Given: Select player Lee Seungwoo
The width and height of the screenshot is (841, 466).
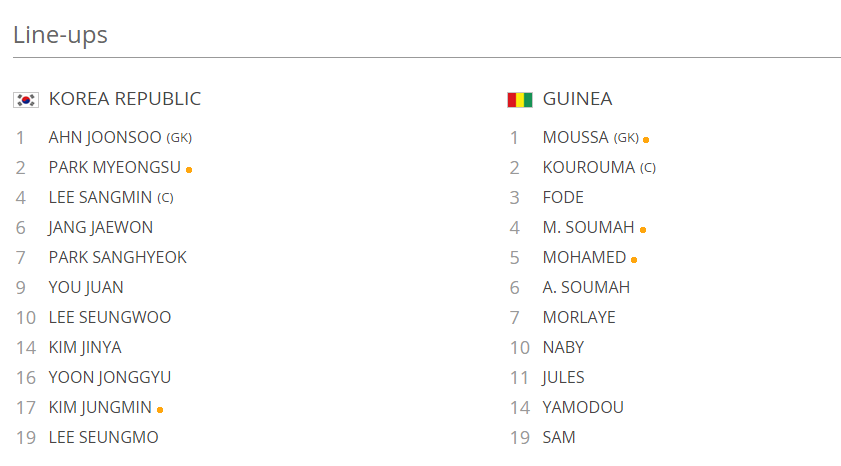Looking at the screenshot, I should 109,317.
